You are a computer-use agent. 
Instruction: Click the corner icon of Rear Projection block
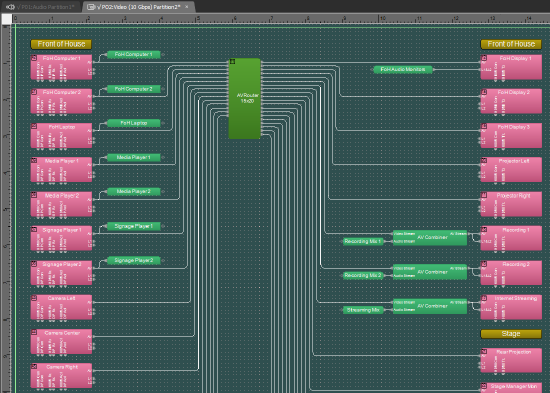(484, 351)
